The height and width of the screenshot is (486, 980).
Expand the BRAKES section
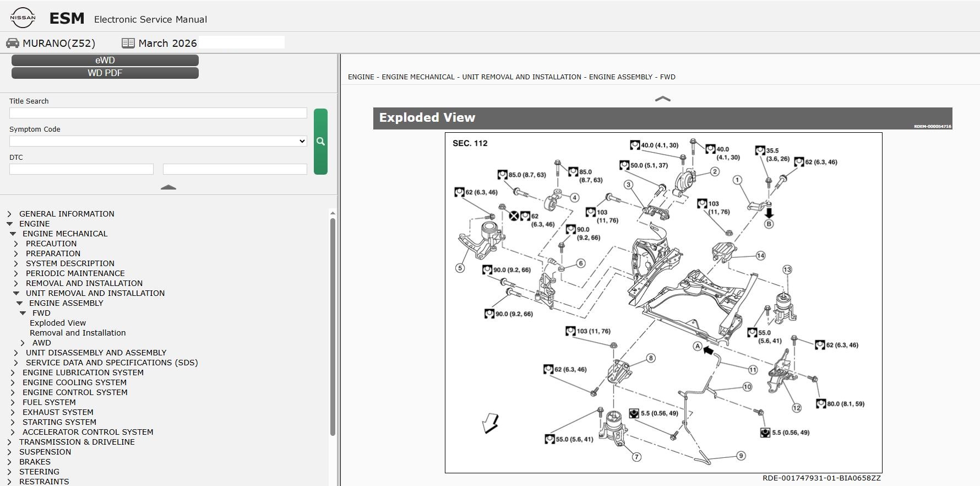coord(9,462)
